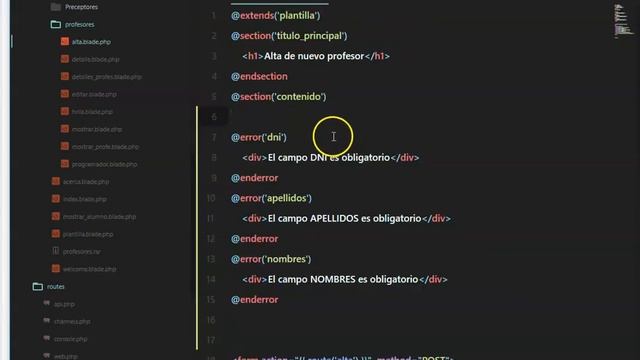Viewport: 640px width, 360px height.
Task: Click the mostrar_alumno.blade.php file icon
Action: coord(56,216)
